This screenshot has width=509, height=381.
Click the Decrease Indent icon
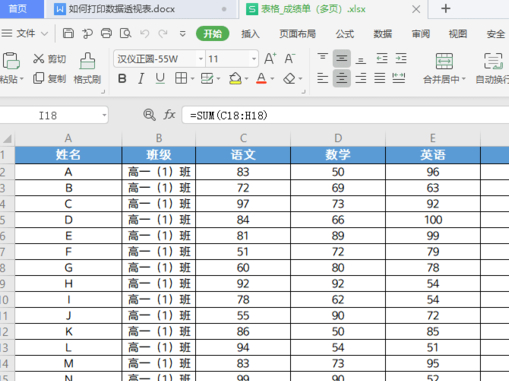point(382,58)
